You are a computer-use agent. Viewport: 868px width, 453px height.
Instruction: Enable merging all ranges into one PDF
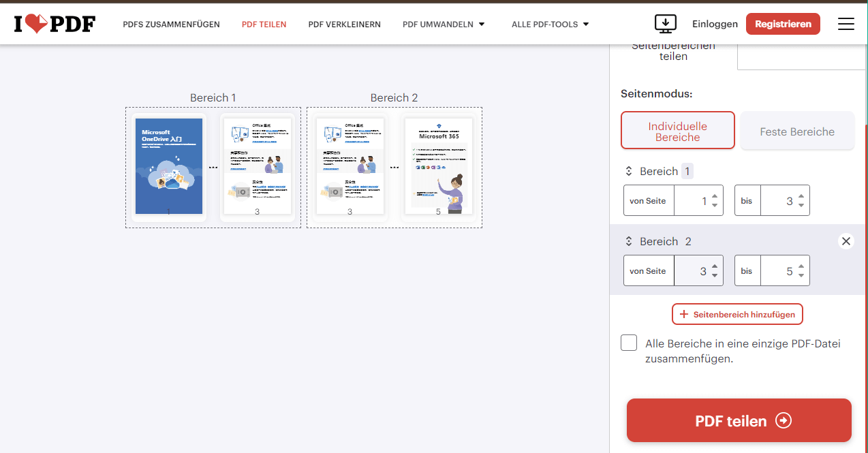coord(629,343)
